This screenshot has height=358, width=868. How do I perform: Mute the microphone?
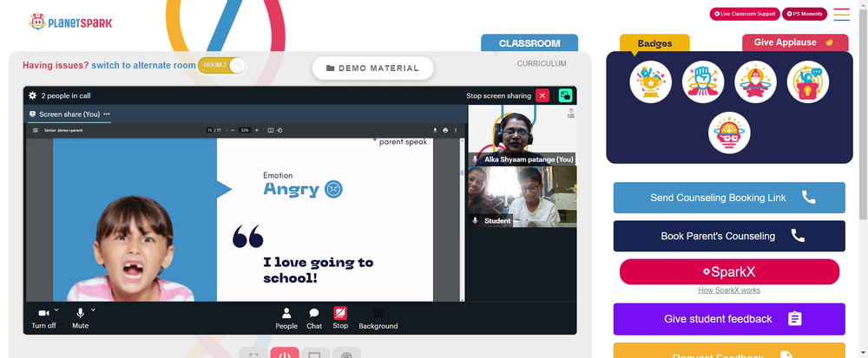point(80,318)
